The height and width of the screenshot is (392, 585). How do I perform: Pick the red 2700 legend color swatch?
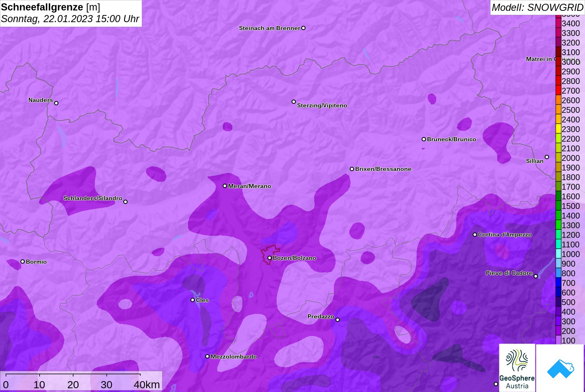coord(558,90)
